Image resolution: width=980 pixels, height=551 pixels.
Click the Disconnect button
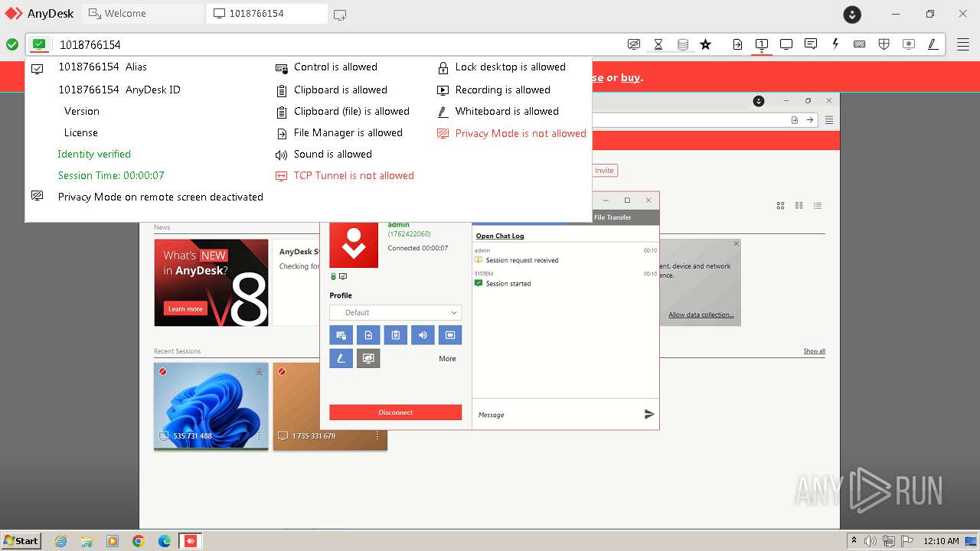396,412
